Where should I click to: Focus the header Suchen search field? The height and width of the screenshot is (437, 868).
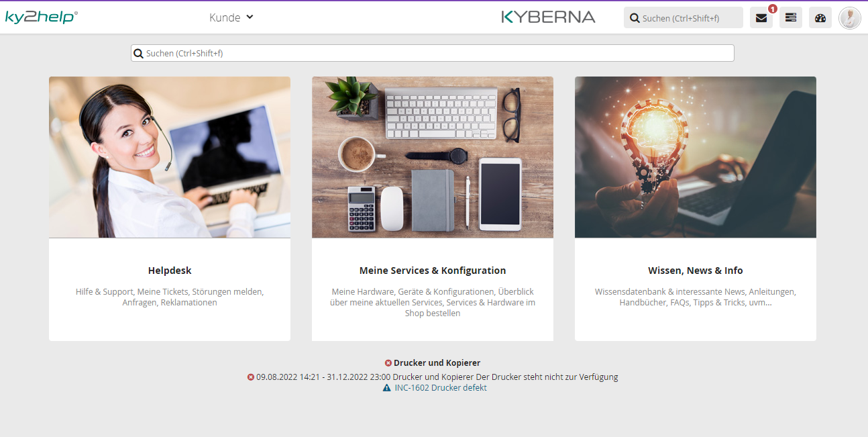(x=684, y=18)
